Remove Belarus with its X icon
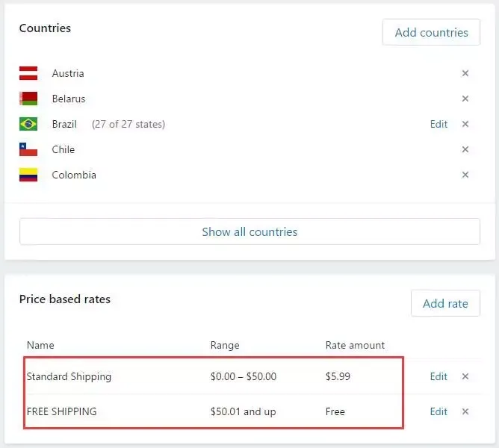This screenshot has width=499, height=448. tap(465, 99)
